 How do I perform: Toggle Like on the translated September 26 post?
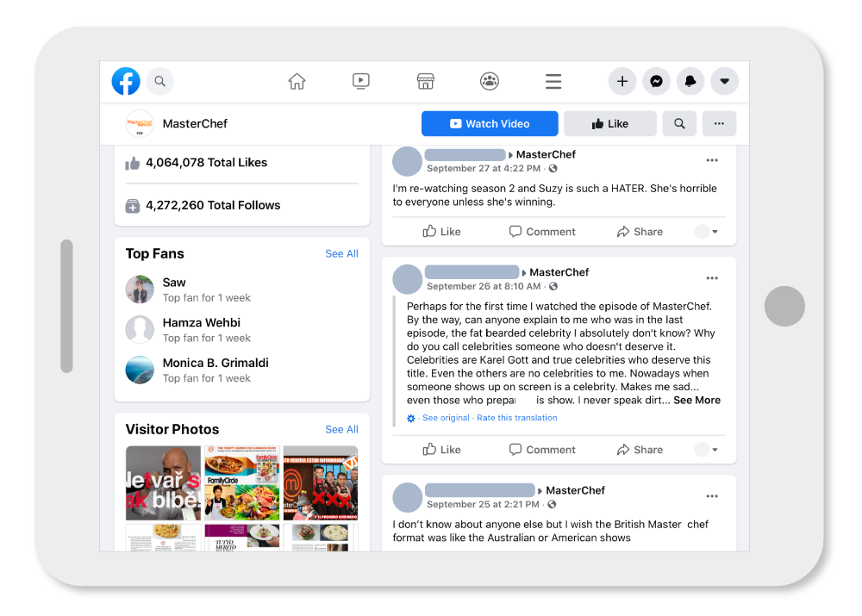[x=441, y=449]
